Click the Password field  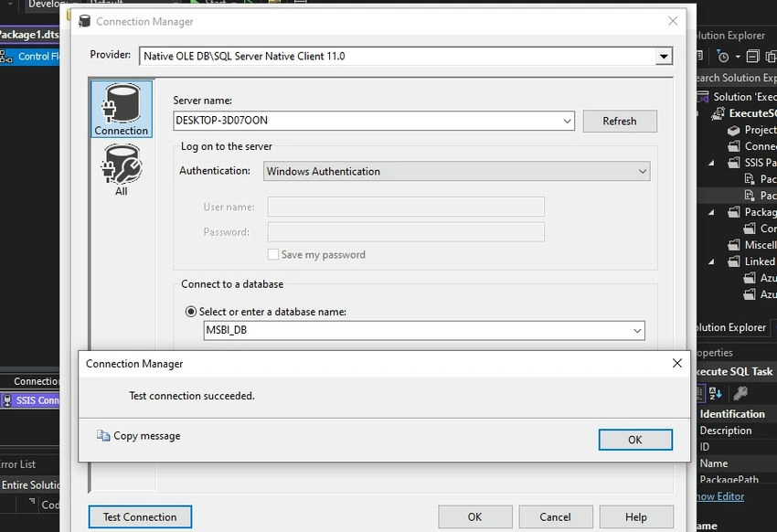(x=406, y=232)
